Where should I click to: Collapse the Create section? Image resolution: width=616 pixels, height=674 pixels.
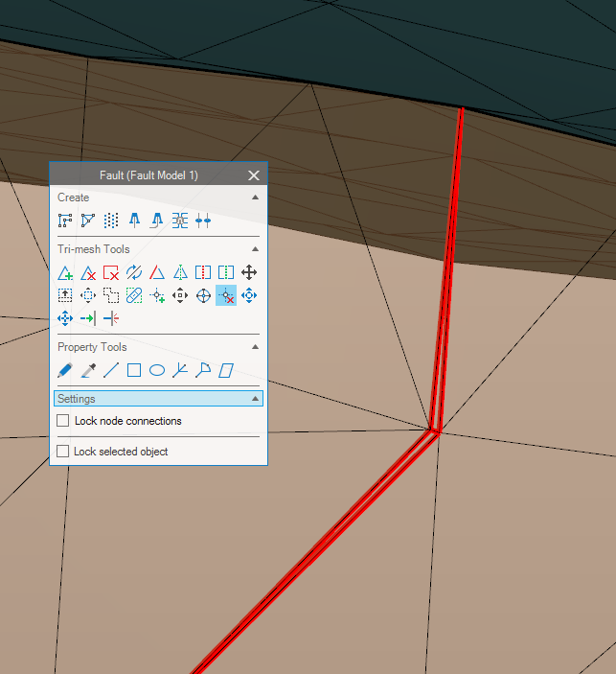[255, 198]
